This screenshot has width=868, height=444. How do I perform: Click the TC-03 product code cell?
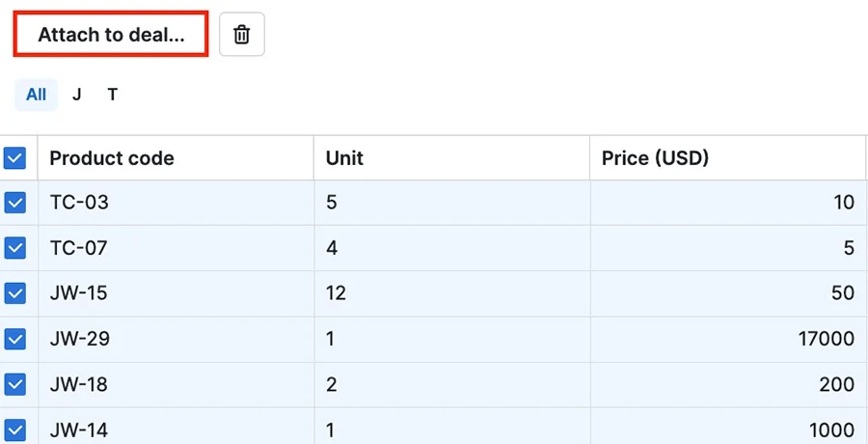[x=176, y=203]
